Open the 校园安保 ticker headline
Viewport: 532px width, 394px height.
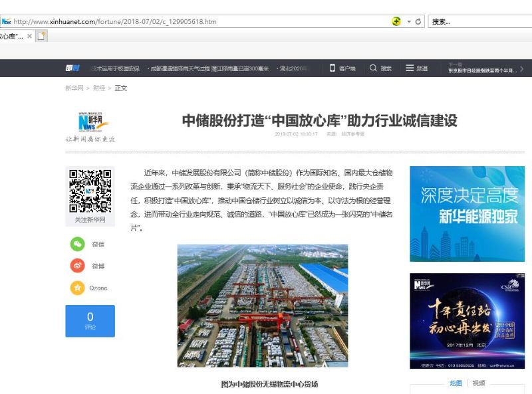[x=116, y=68]
